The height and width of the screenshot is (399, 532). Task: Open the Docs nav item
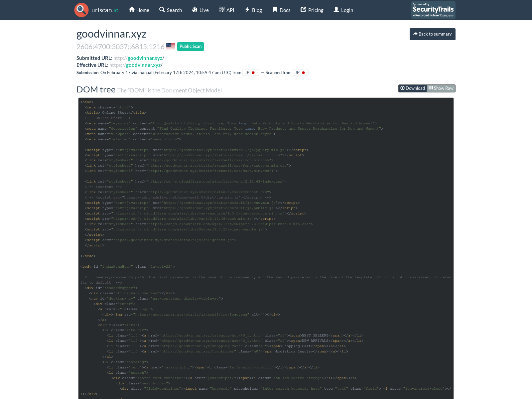point(281,10)
